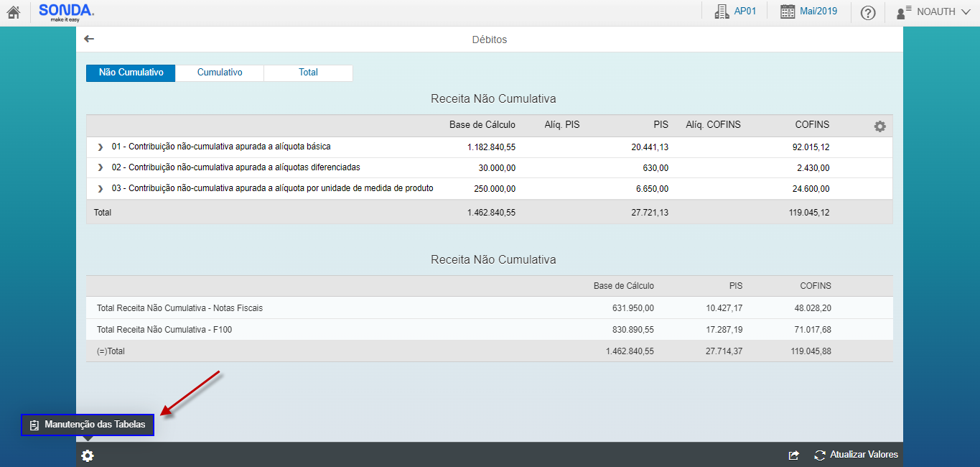Click the home icon in top bar

point(13,12)
